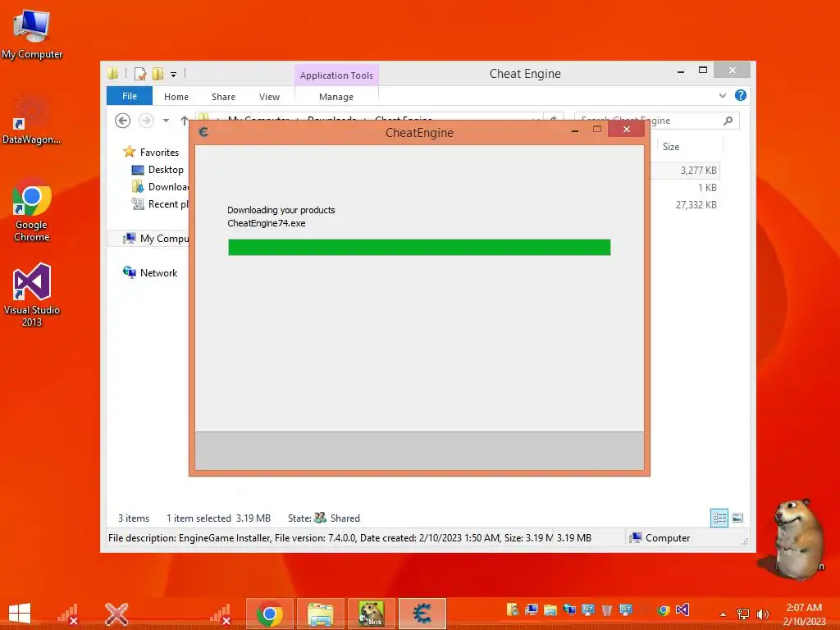Screen dimensions: 840x630
Task: Click the 27,332 KB size cell
Action: point(696,204)
